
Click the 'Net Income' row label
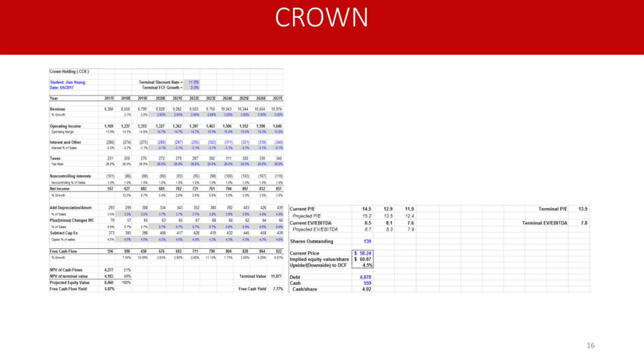(x=60, y=189)
